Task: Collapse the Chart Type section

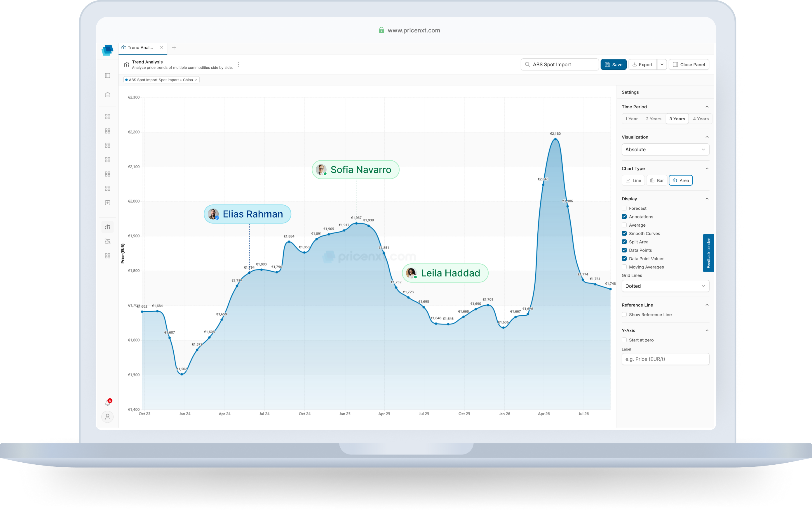Action: 707,169
